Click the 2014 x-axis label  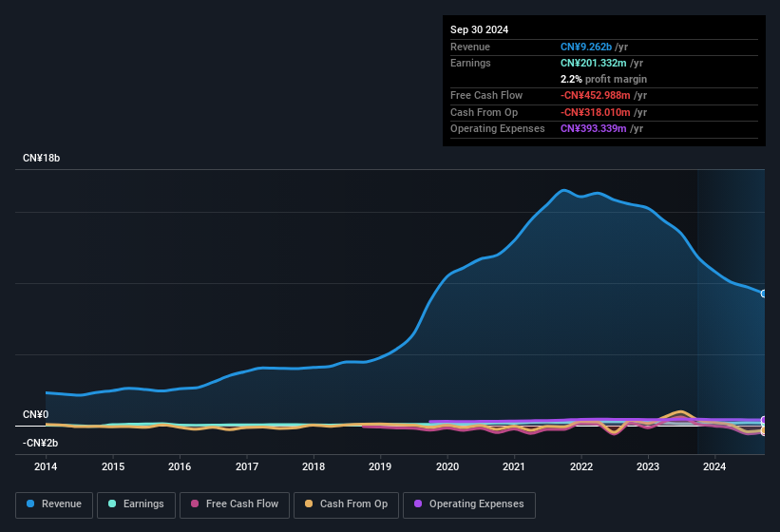46,466
